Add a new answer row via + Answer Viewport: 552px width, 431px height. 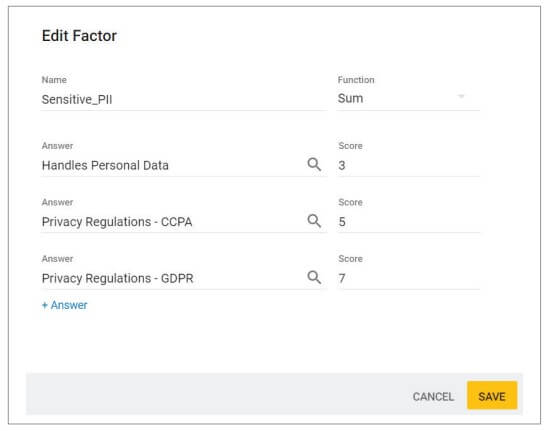tap(64, 305)
